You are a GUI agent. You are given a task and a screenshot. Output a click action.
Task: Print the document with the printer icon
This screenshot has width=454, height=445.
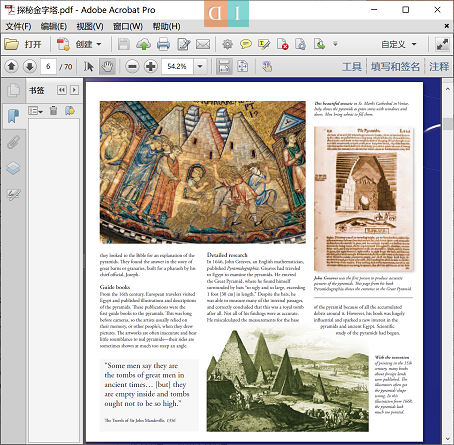163,44
